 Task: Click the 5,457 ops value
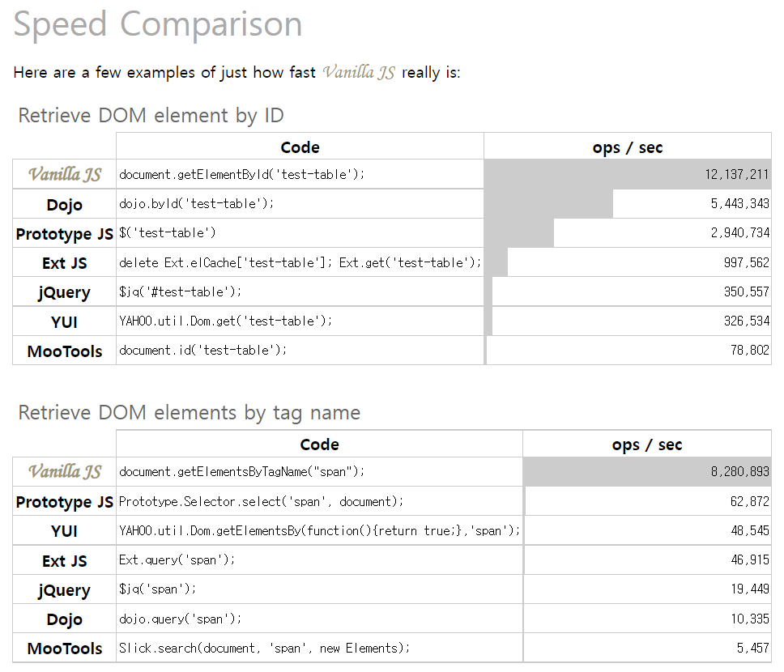[x=753, y=649]
